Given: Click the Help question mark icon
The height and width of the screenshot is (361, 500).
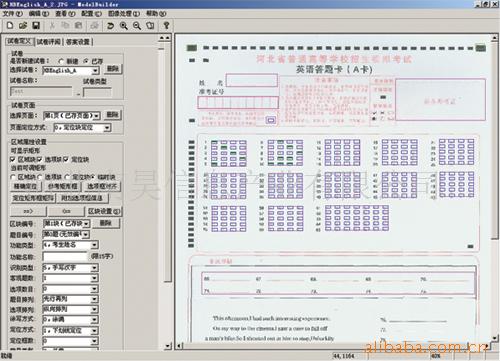Looking at the screenshot, I should tap(166, 26).
